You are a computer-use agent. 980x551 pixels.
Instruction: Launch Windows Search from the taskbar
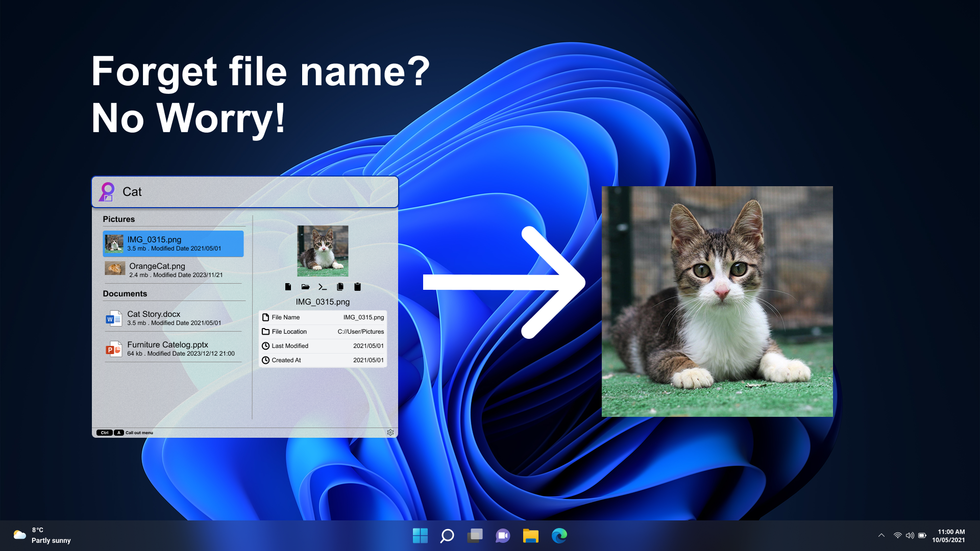[447, 535]
